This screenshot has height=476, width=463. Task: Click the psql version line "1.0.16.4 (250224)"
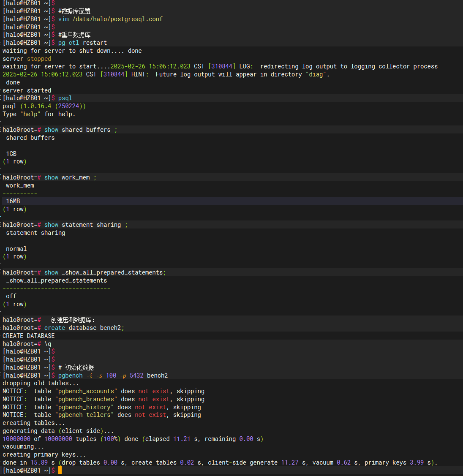(44, 106)
